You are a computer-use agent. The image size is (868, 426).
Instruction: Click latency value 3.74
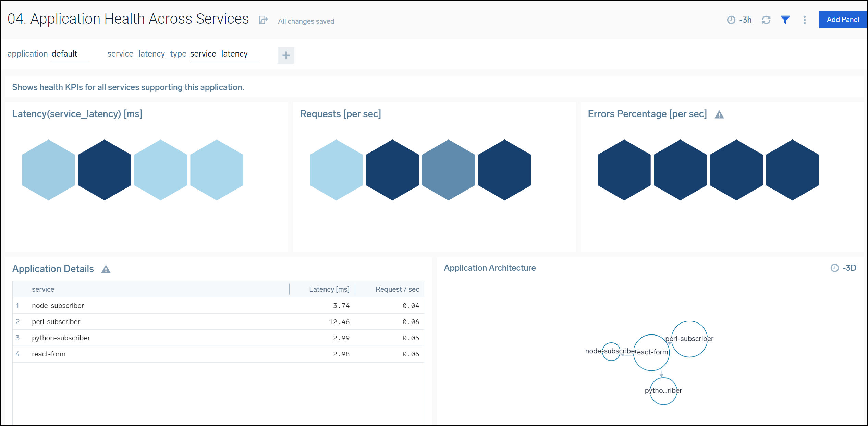click(x=341, y=306)
